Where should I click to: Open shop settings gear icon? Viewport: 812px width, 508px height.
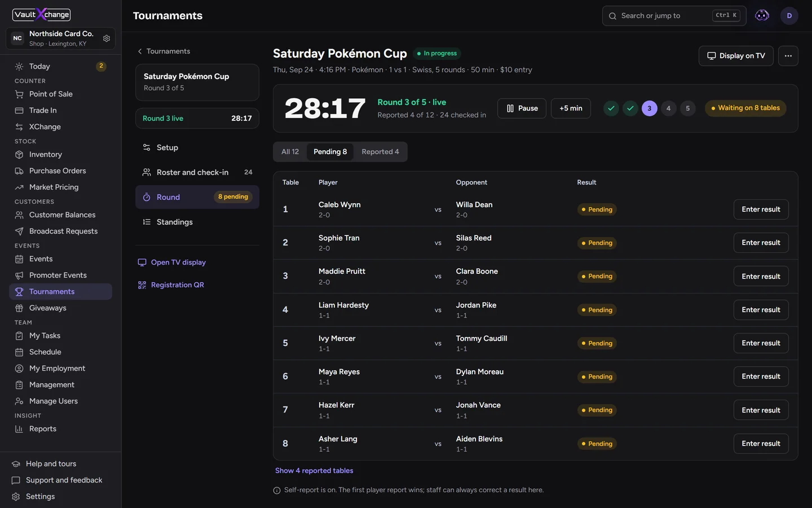(x=107, y=38)
